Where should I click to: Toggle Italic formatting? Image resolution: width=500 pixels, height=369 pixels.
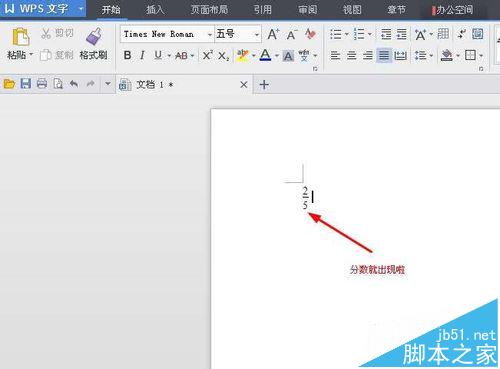point(142,55)
